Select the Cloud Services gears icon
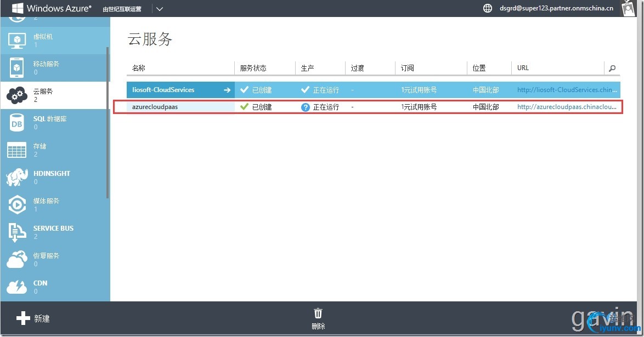Image resolution: width=644 pixels, height=337 pixels. point(17,95)
